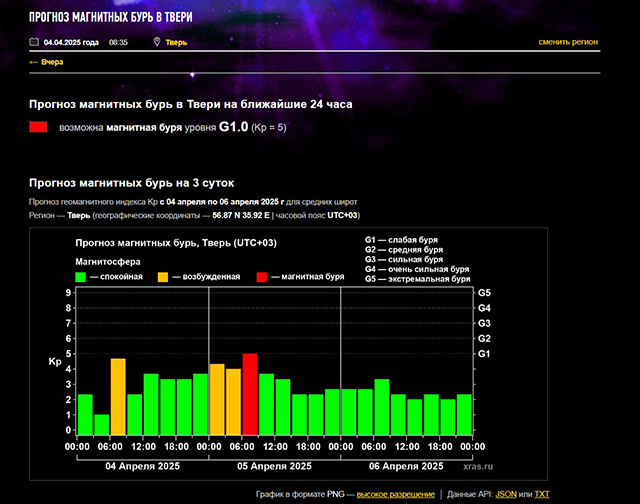
Task: Click the red G1.0 storm level indicator
Action: pyautogui.click(x=38, y=127)
